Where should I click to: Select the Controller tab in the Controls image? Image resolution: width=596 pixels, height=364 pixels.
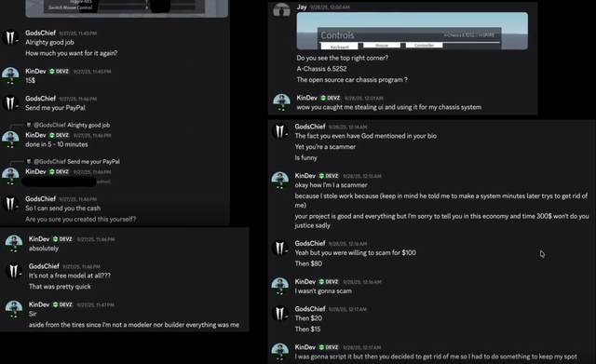pos(425,46)
